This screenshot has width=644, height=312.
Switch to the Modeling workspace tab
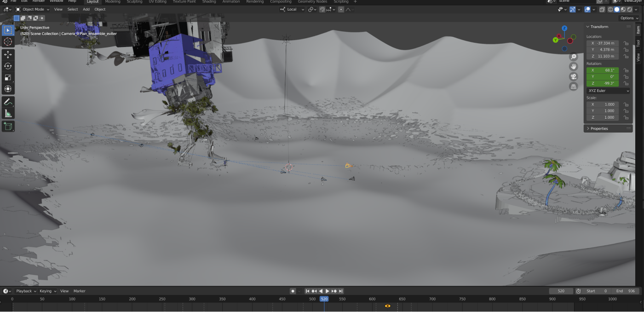tap(113, 2)
